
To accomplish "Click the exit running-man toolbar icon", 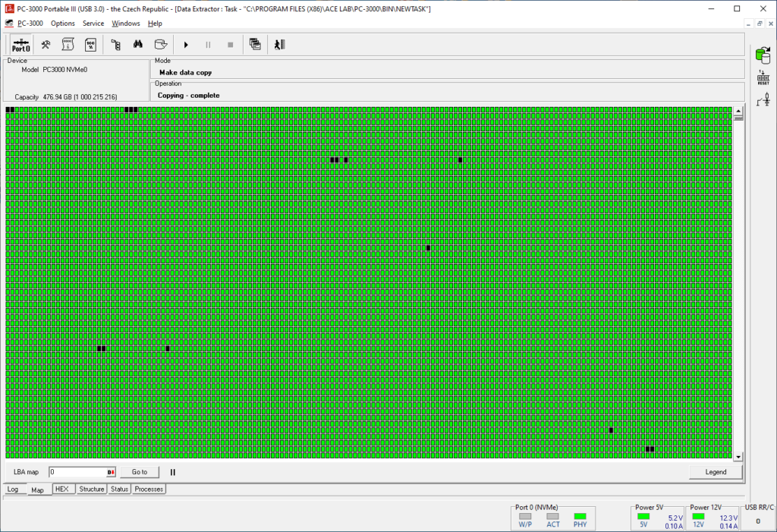I will pos(279,45).
